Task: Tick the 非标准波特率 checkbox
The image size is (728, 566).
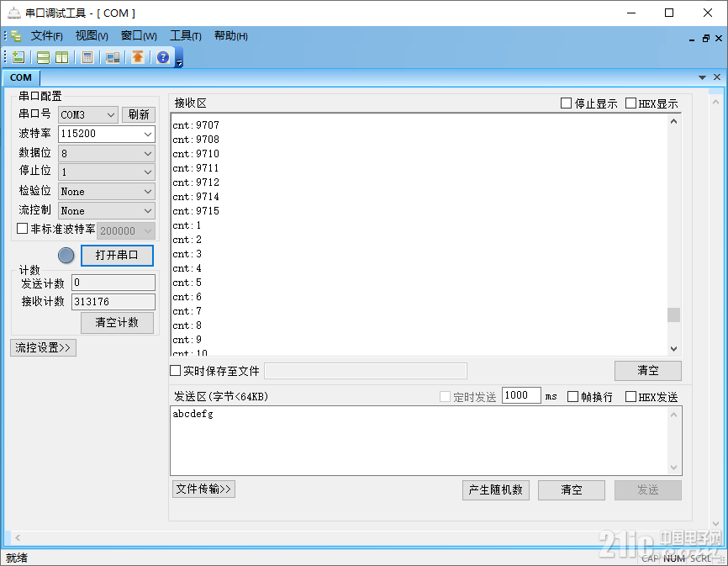Action: [23, 229]
